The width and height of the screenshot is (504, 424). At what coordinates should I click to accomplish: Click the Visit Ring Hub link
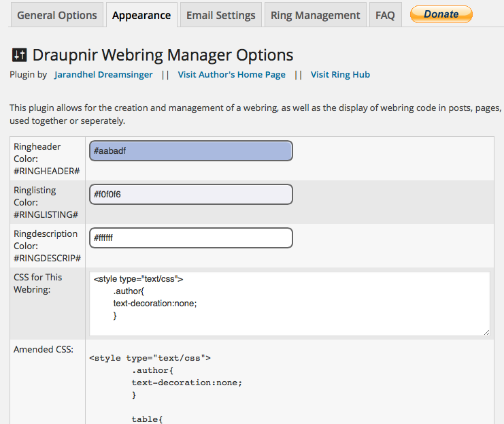340,75
